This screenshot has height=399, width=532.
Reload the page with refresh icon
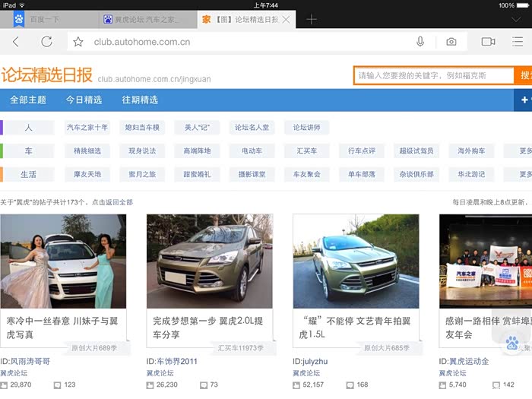pyautogui.click(x=46, y=42)
